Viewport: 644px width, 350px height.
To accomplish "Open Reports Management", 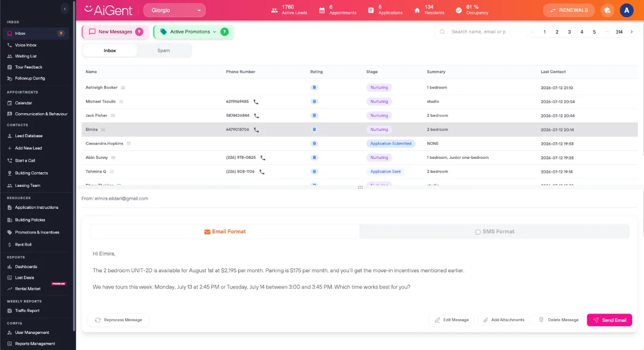I will [35, 344].
